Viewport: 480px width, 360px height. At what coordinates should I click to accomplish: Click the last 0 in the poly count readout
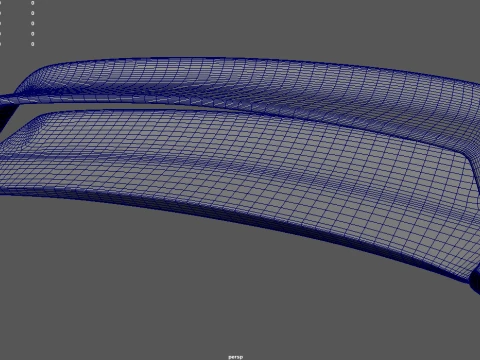point(32,44)
